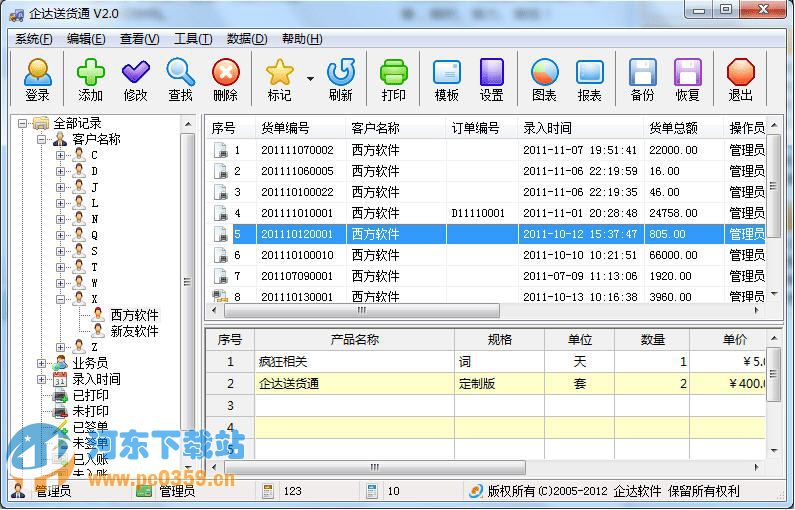795x510 pixels.
Task: Click the tree panel vertical scrollbar
Action: click(x=188, y=282)
